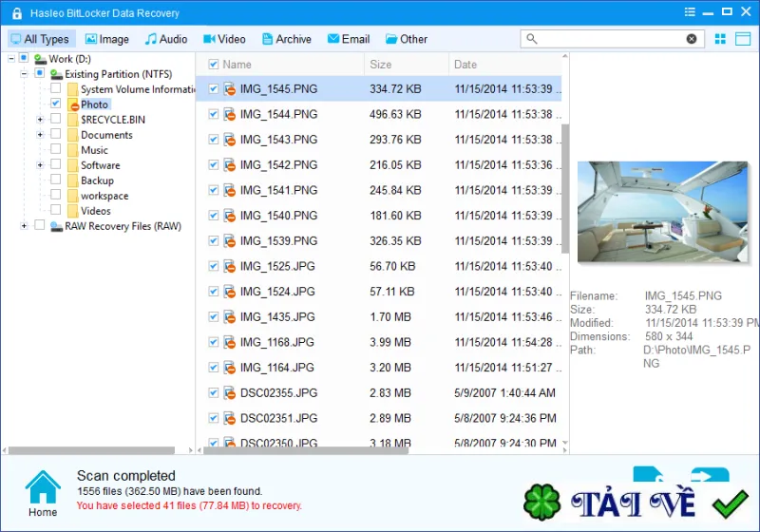Filter by Archive file type
The height and width of the screenshot is (532, 760).
pos(287,39)
